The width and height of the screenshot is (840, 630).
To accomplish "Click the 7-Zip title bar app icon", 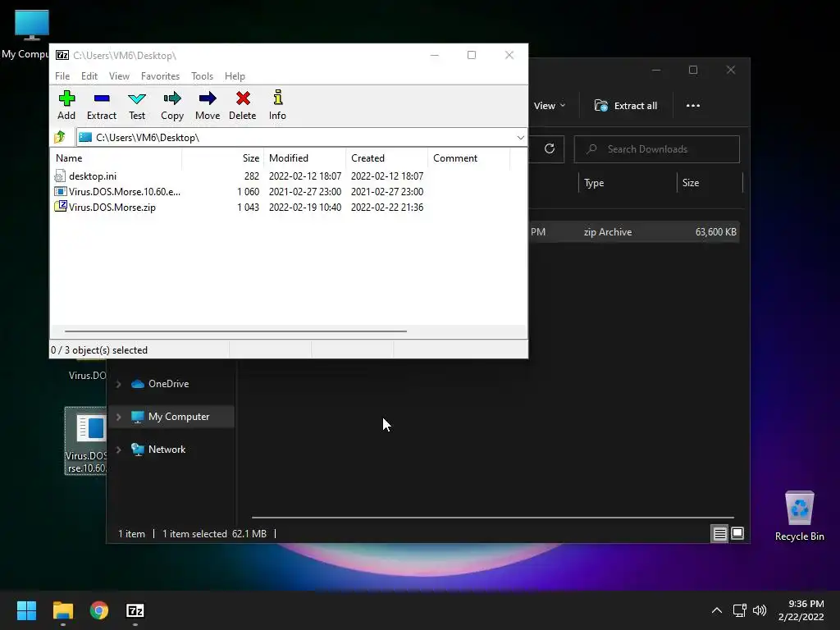I will pos(62,55).
